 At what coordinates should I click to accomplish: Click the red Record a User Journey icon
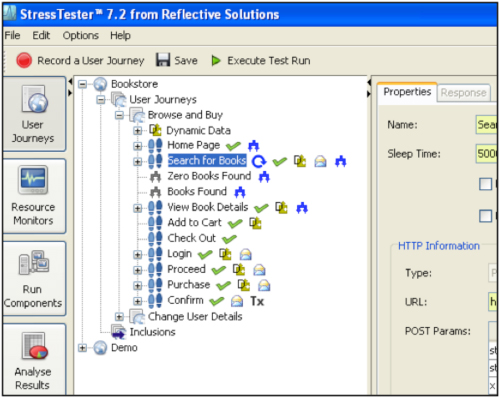(24, 60)
